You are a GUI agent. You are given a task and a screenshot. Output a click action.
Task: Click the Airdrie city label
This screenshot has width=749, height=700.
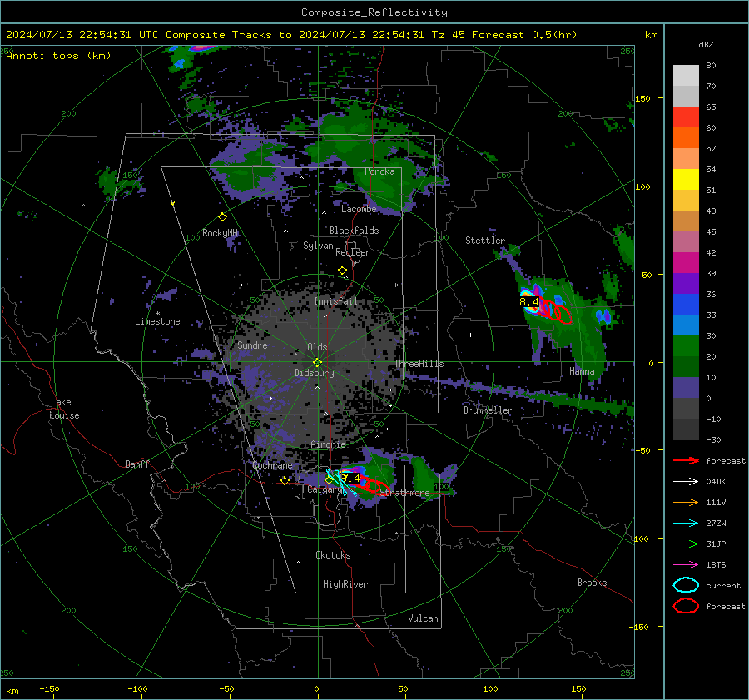[x=328, y=444]
